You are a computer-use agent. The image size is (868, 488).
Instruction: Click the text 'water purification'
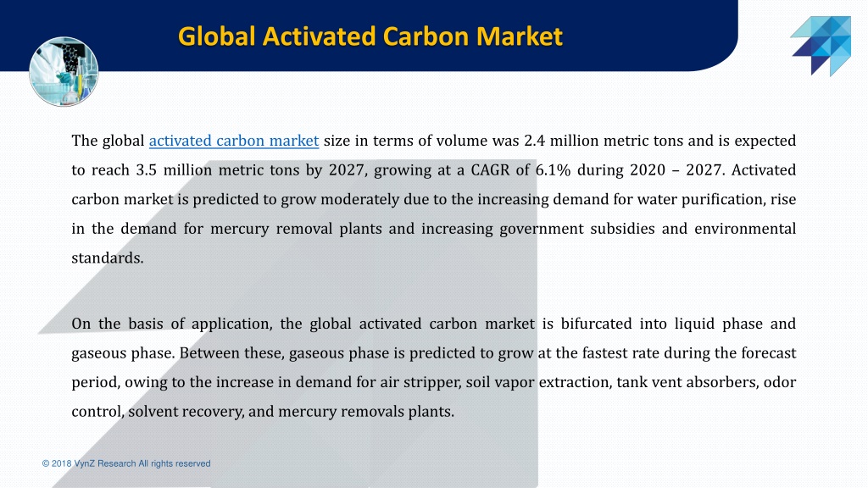pyautogui.click(x=700, y=199)
